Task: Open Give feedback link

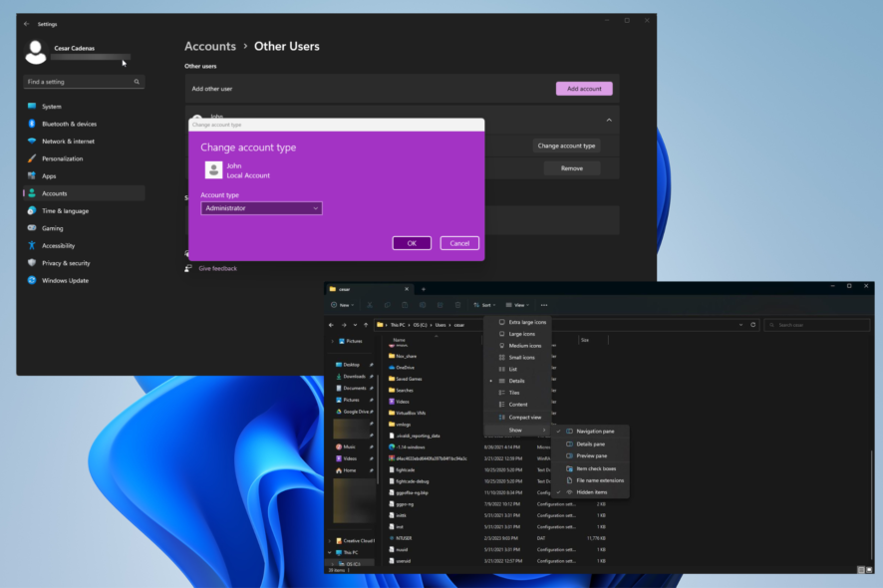Action: tap(218, 269)
